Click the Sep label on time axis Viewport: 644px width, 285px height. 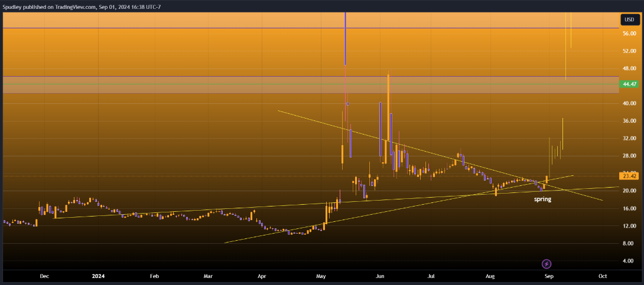548,276
